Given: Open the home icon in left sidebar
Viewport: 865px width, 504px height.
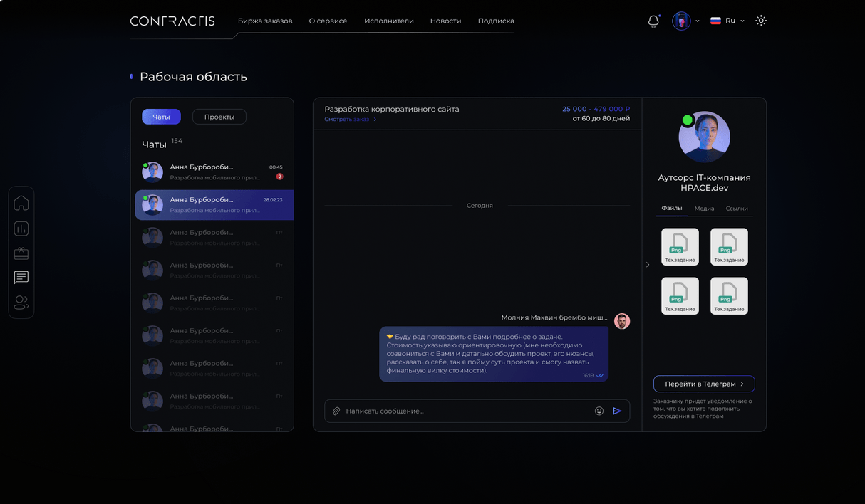Looking at the screenshot, I should point(21,203).
